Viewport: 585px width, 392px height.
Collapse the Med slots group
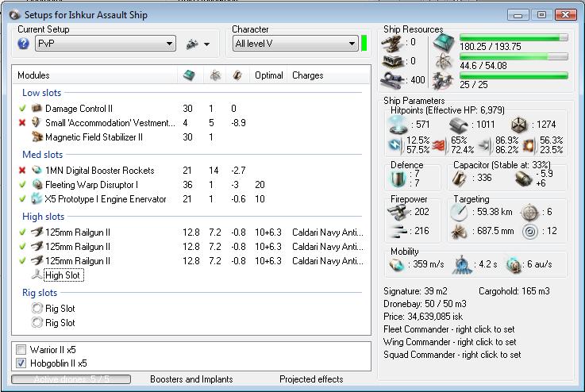42,155
